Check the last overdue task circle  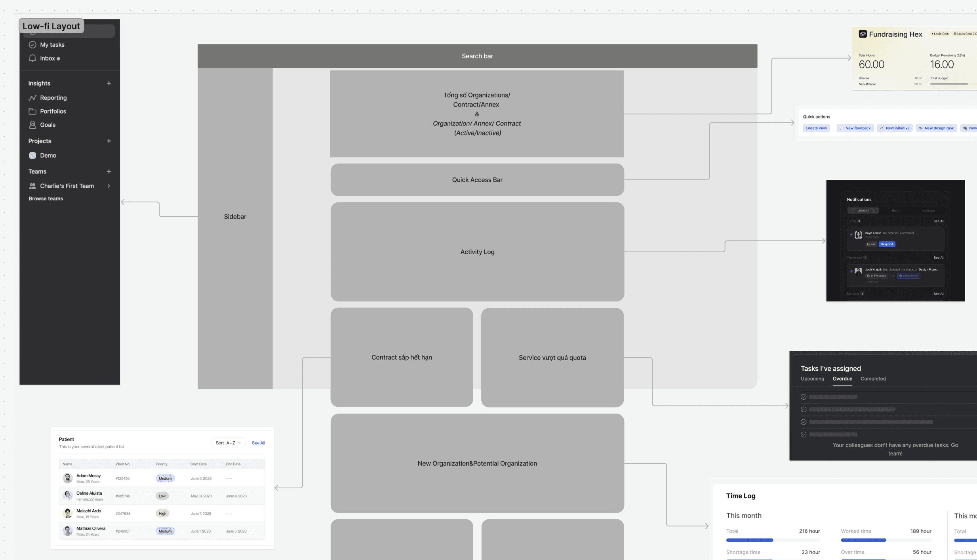click(x=804, y=434)
